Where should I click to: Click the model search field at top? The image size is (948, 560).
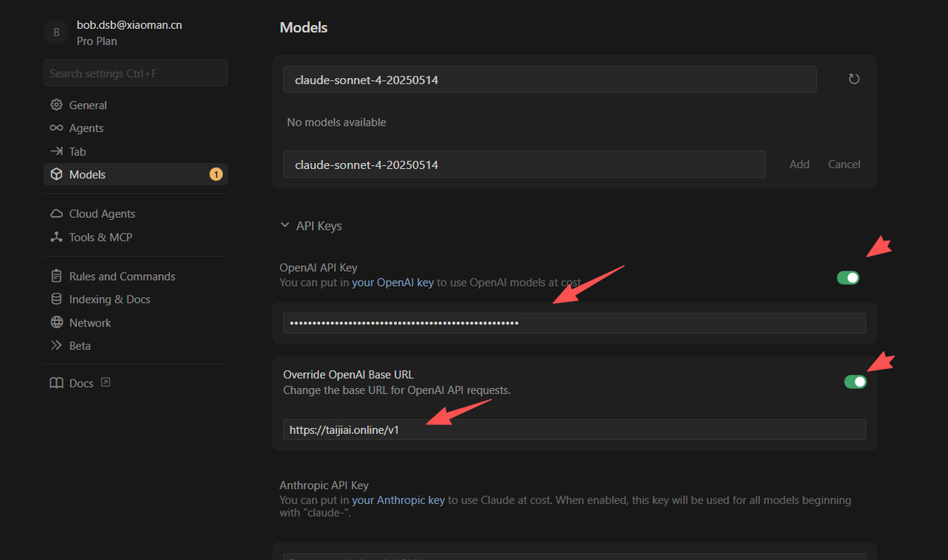click(550, 79)
